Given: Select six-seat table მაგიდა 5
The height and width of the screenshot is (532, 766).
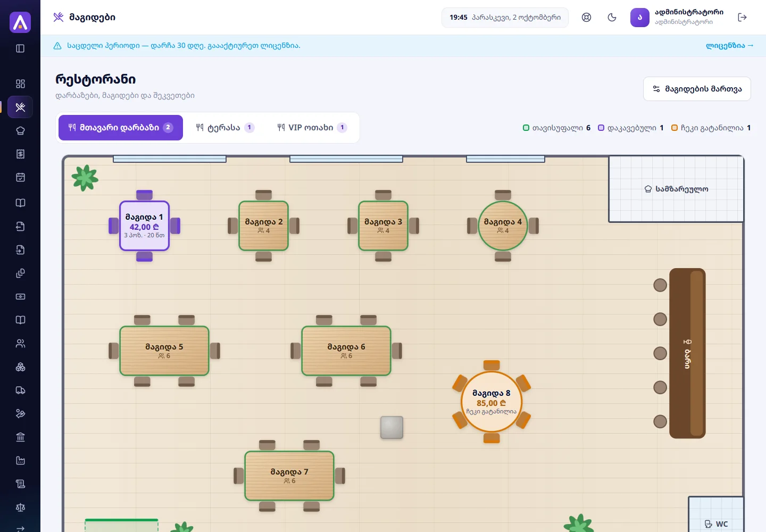Looking at the screenshot, I should click(164, 351).
